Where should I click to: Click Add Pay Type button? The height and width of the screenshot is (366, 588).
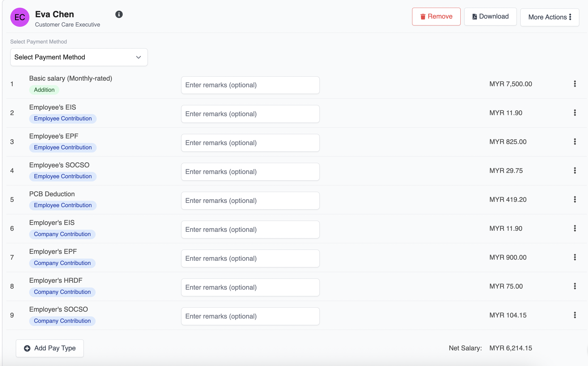[50, 348]
